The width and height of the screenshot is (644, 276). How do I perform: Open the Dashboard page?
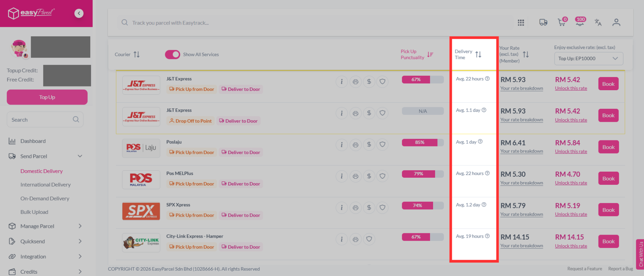(33, 141)
